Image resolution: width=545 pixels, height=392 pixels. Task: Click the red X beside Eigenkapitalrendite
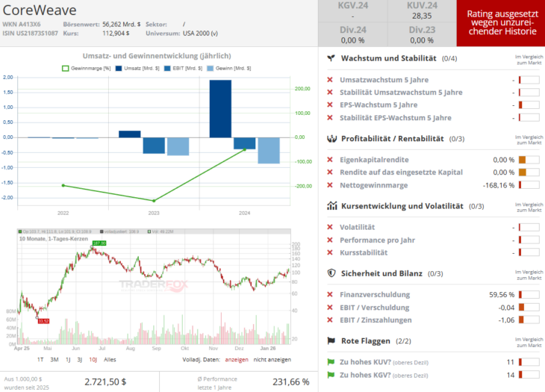(x=331, y=160)
